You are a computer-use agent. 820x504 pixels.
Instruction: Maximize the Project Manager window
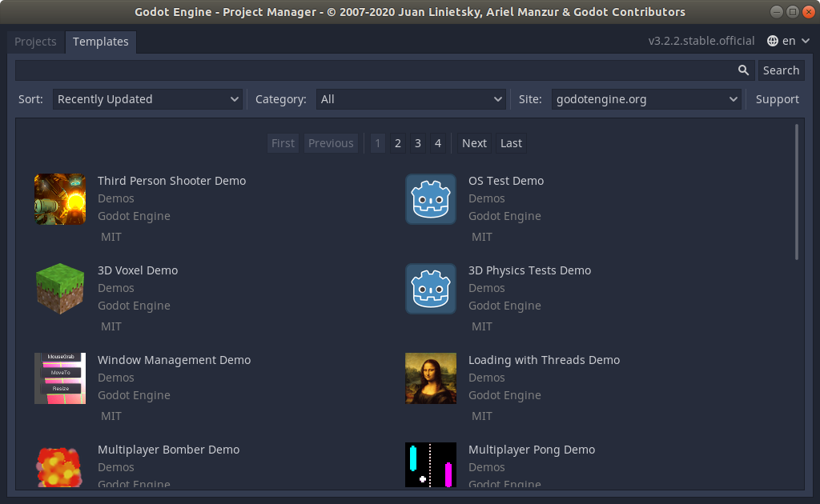[x=793, y=11]
